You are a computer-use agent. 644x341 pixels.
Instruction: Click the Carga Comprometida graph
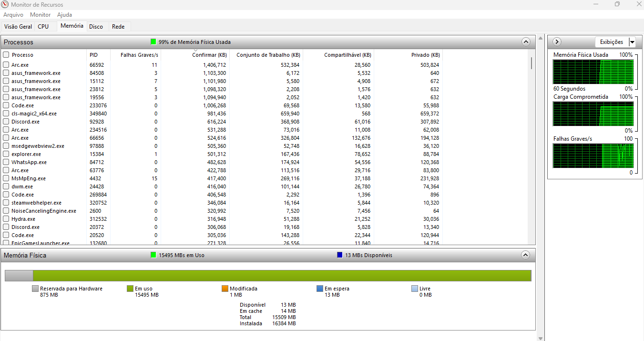[593, 114]
